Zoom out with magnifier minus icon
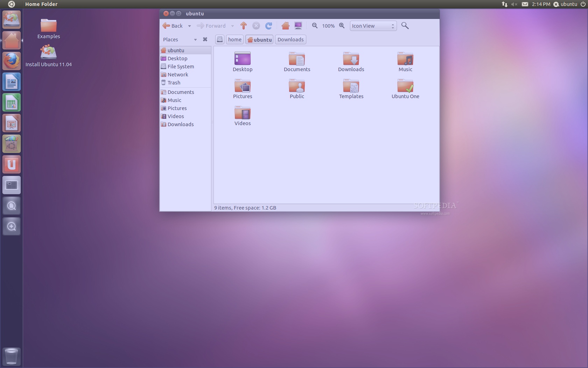 pos(315,26)
